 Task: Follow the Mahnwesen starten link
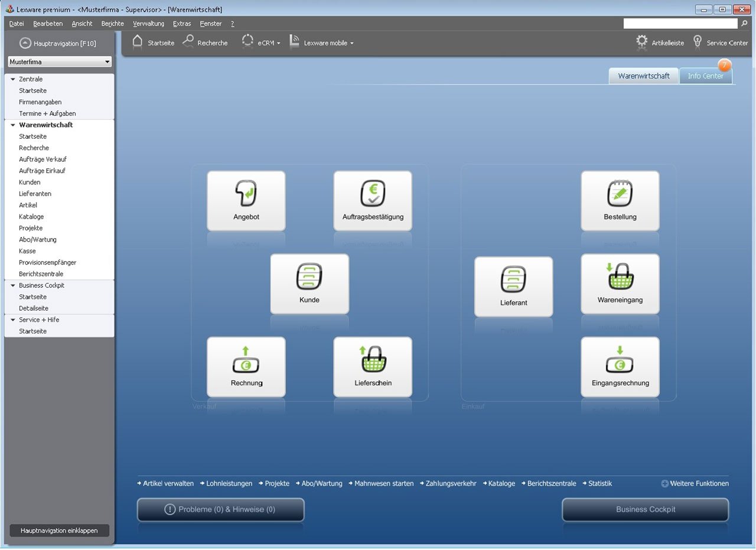tap(384, 483)
